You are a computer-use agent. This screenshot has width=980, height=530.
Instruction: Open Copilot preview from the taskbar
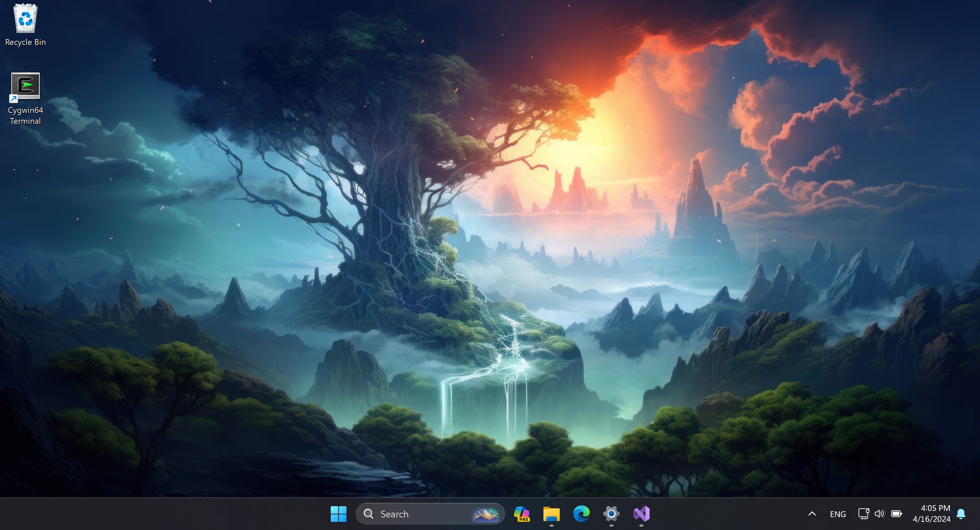coord(522,514)
